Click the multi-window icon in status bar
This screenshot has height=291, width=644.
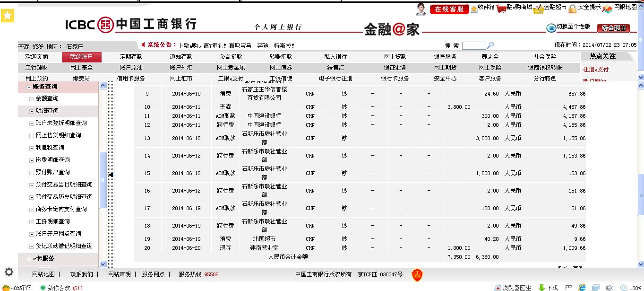(596, 287)
